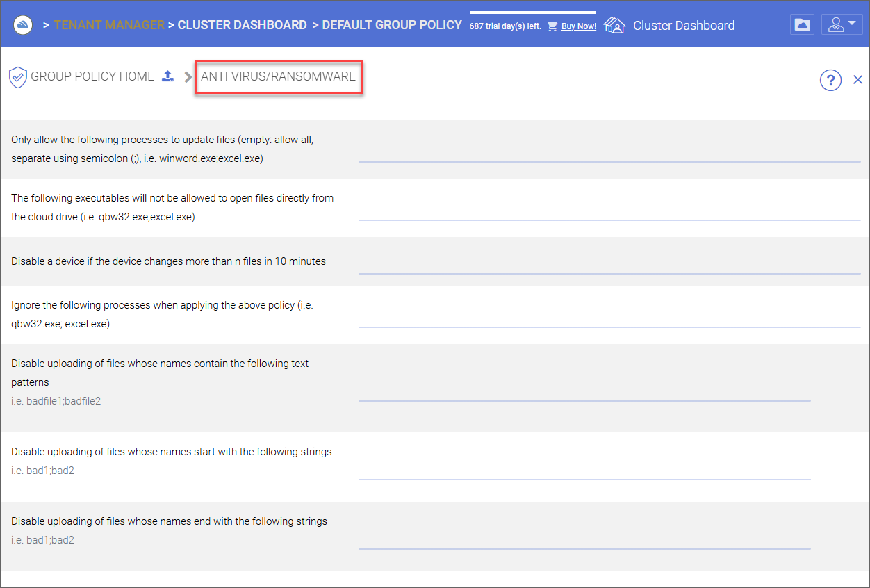The width and height of the screenshot is (870, 588).
Task: Click the Cluster Dashboard house icon
Action: click(x=614, y=25)
